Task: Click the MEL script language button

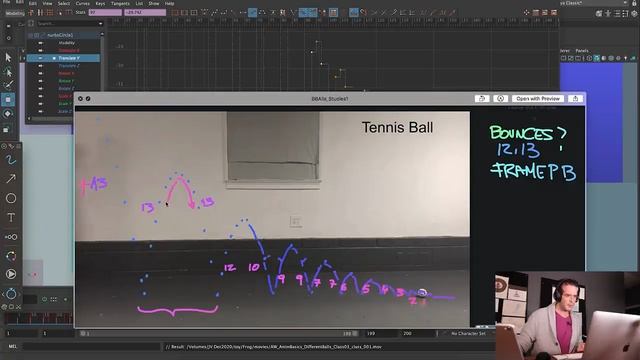Action: click(13, 347)
